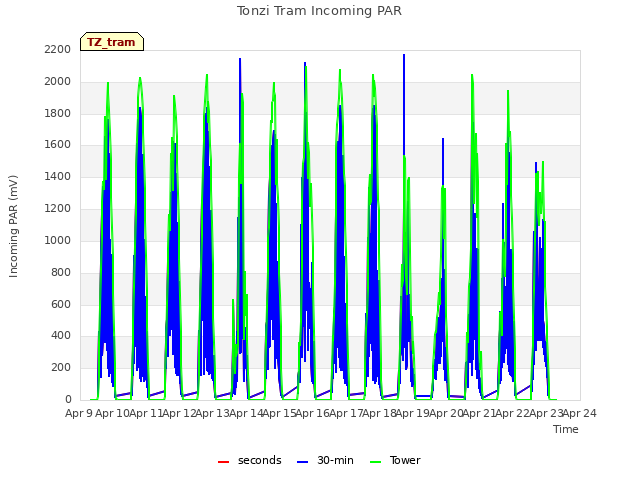This screenshot has height=480, width=640.
Task: Click the y-axis tick label 1600
Action: (x=58, y=144)
